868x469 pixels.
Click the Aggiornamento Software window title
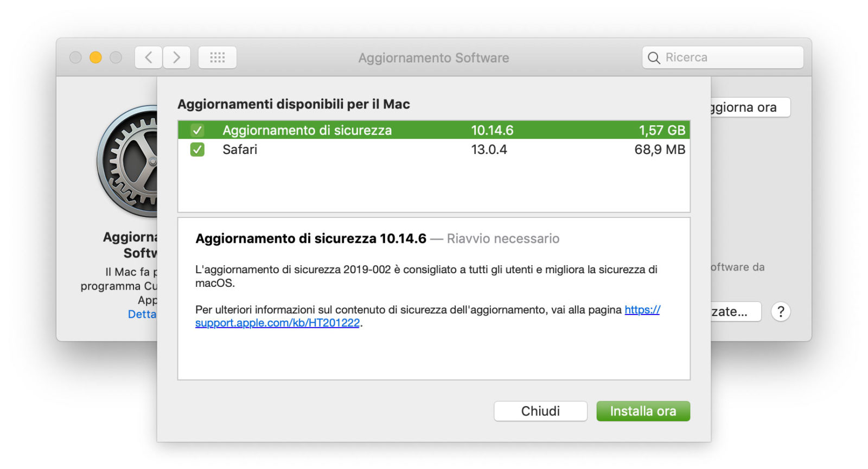click(x=433, y=58)
